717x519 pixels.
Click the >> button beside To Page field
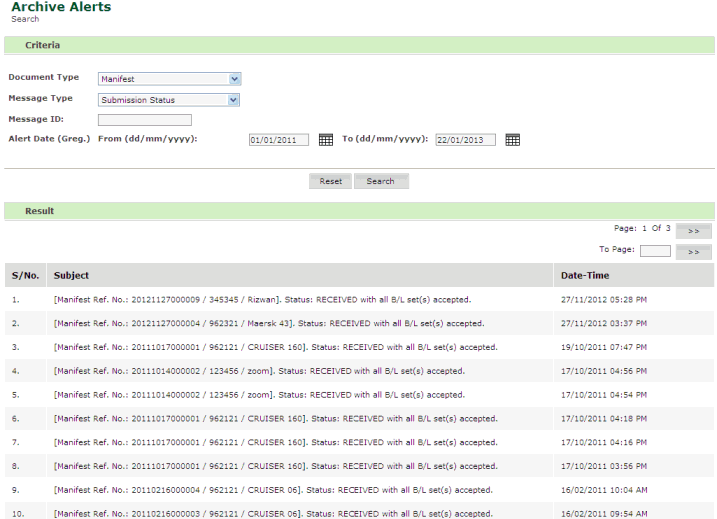click(692, 252)
